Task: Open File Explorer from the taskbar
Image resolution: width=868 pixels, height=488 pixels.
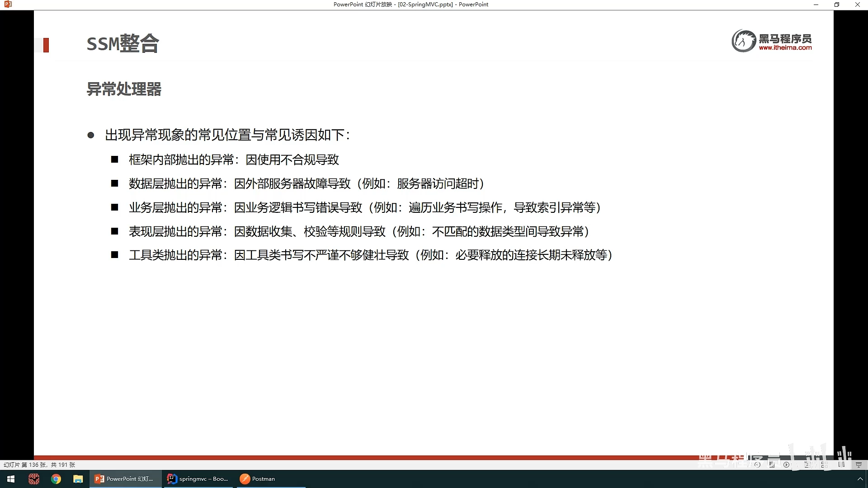Action: [x=78, y=479]
